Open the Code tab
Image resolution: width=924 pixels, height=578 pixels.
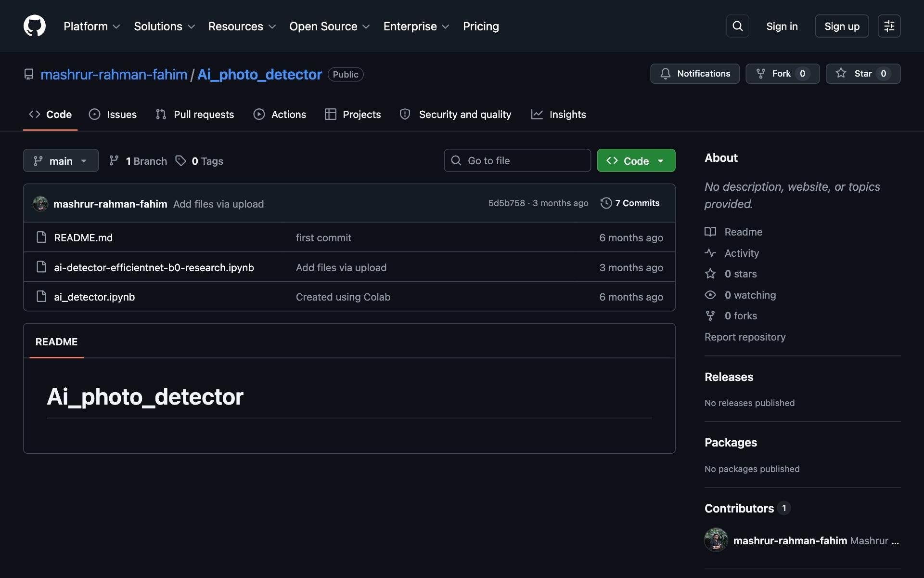pos(50,115)
